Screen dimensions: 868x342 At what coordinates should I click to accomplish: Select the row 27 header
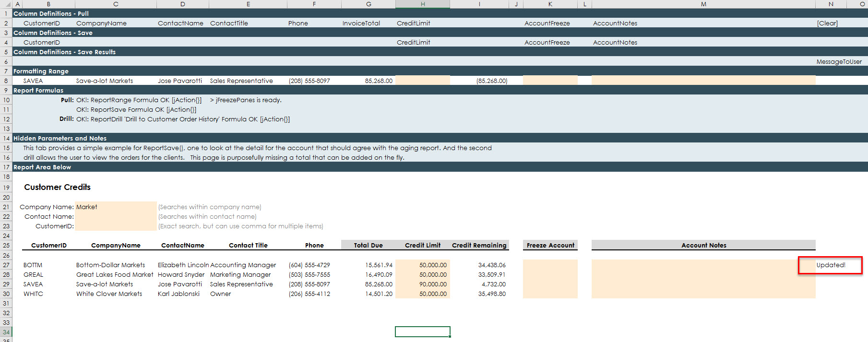click(6, 265)
